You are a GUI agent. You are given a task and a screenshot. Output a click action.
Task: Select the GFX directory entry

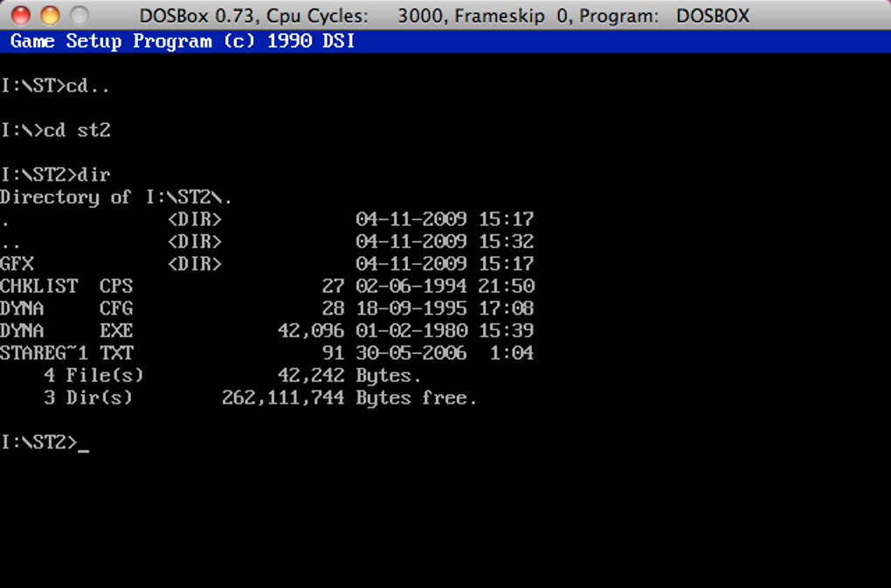pos(267,264)
